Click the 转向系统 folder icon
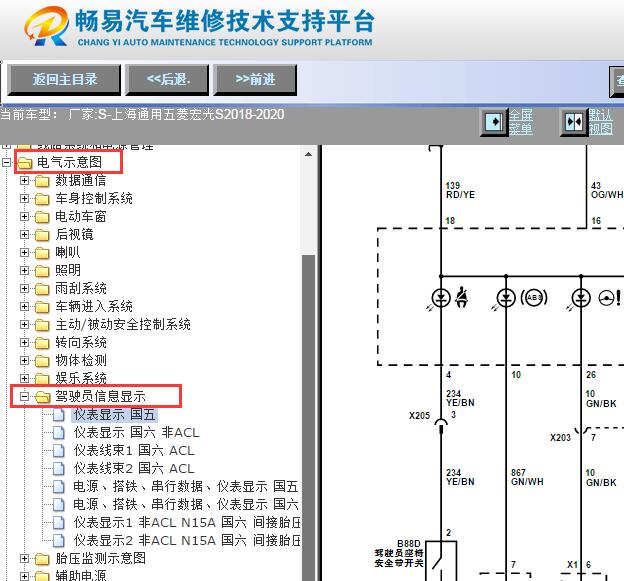624x581 pixels. point(42,343)
